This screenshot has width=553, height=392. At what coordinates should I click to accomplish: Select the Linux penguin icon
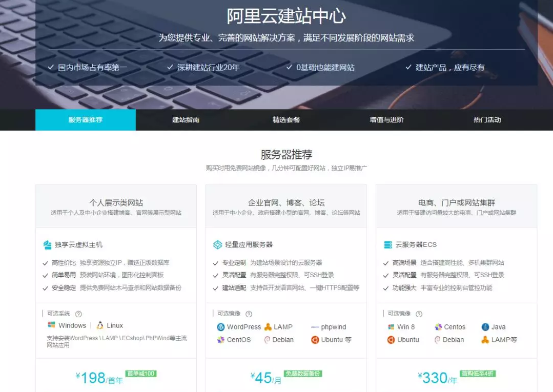[100, 325]
